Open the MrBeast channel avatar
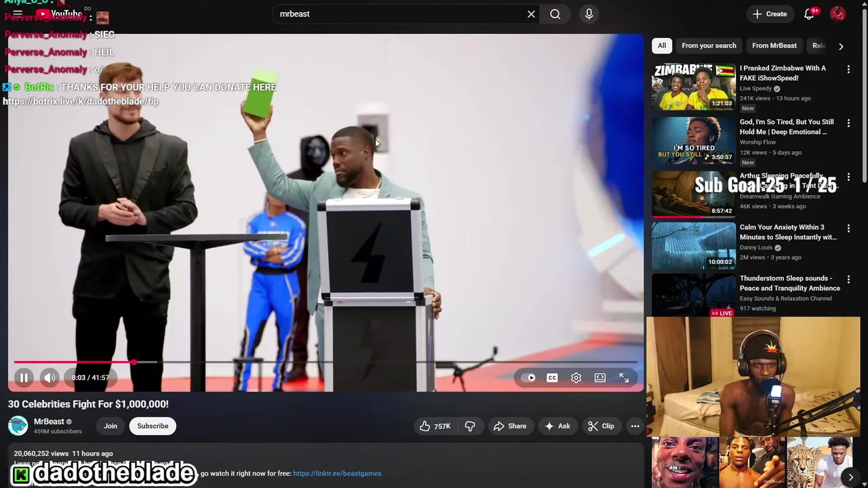868x488 pixels. (18, 426)
